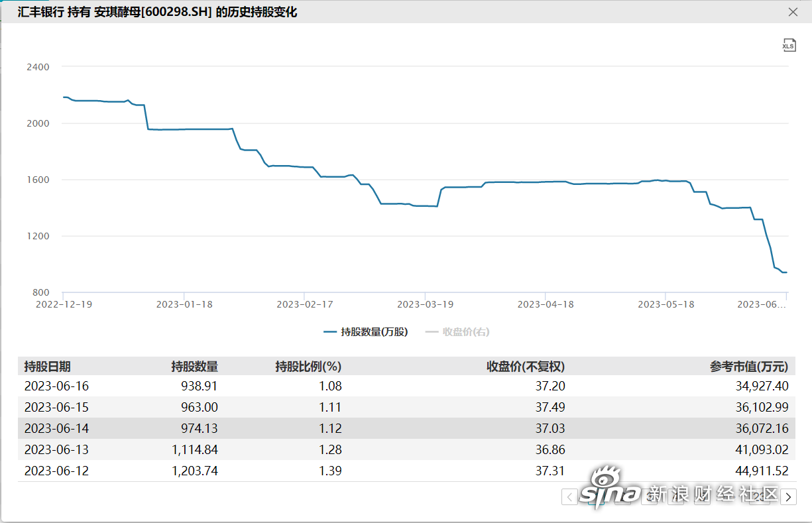Click the 1.08 holding ratio cell
Viewport: 812px width, 523px height.
click(x=330, y=386)
